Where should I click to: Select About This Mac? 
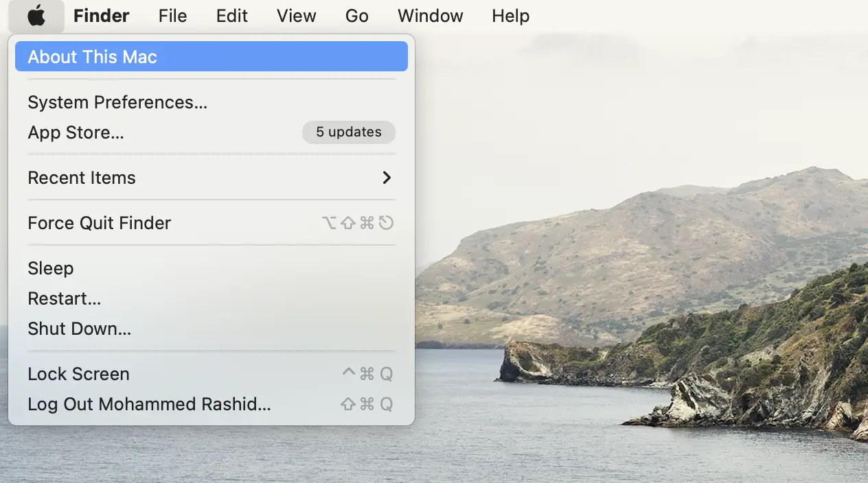[x=92, y=56]
